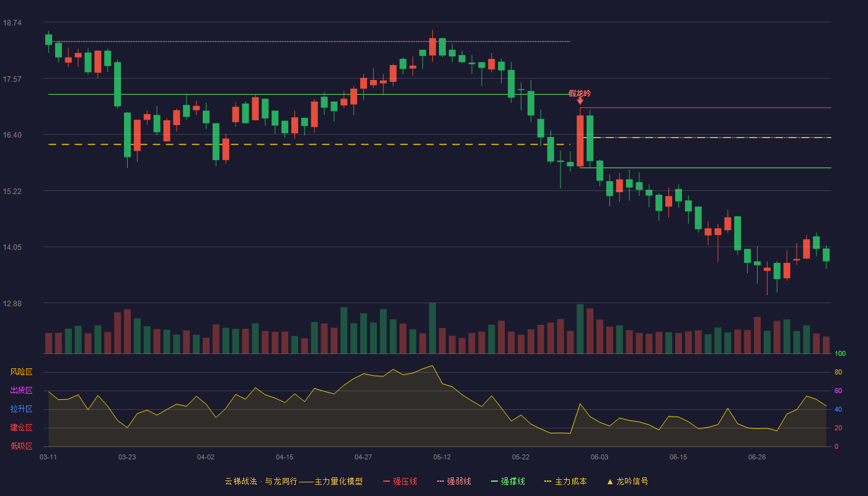Click the red dash icon beside 强压线
868x496 pixels.
pos(387,481)
